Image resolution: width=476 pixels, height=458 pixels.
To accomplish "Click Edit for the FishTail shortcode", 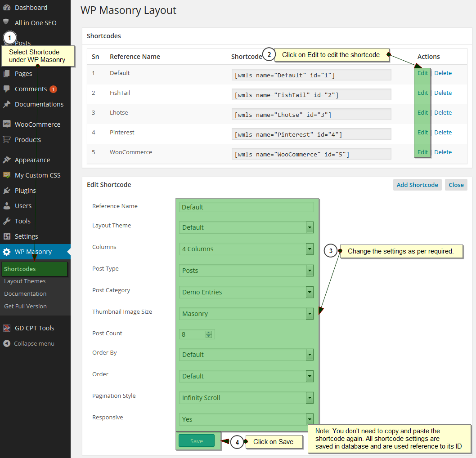I will click(x=422, y=93).
